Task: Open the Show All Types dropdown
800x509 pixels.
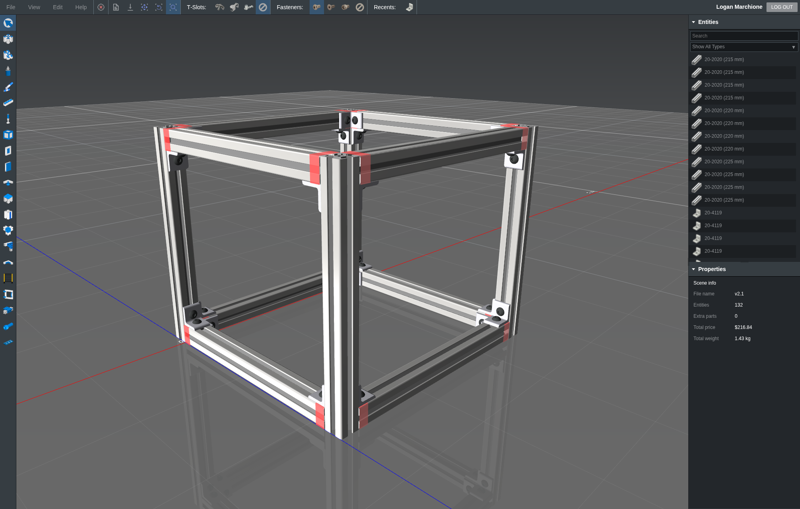Action: pos(743,47)
